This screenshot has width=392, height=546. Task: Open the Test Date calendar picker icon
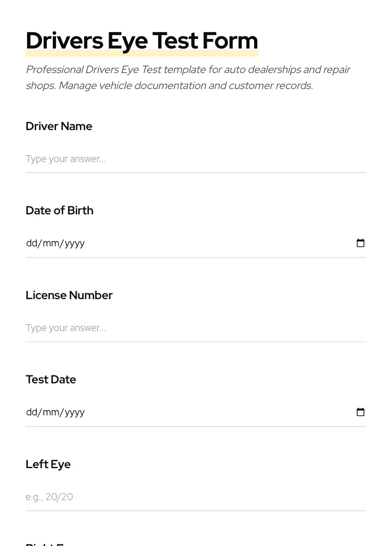(x=361, y=412)
